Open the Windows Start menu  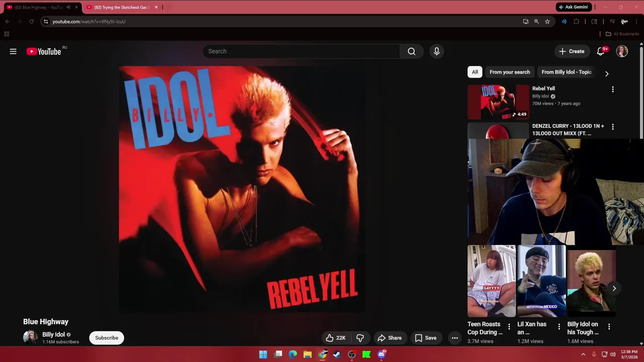click(x=263, y=354)
